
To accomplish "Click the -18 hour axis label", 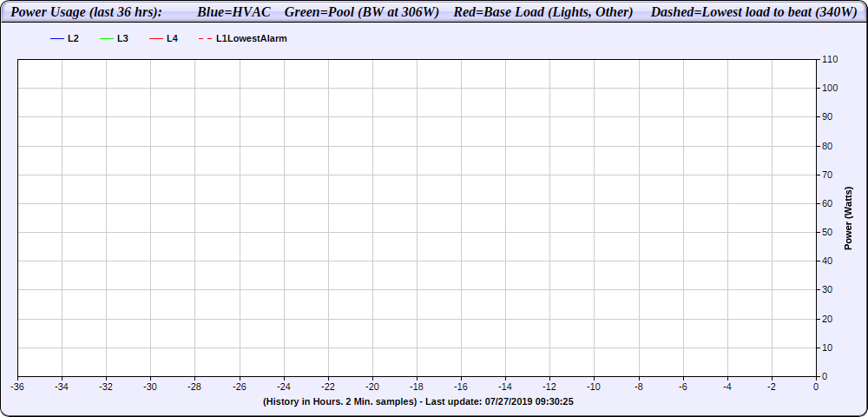I will [417, 387].
